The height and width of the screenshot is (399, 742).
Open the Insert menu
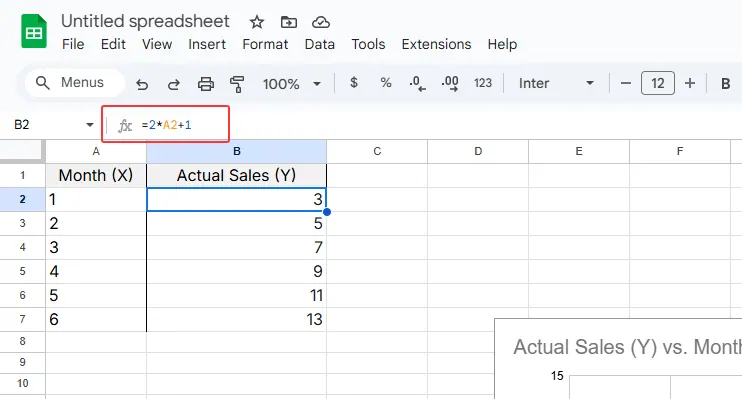207,44
